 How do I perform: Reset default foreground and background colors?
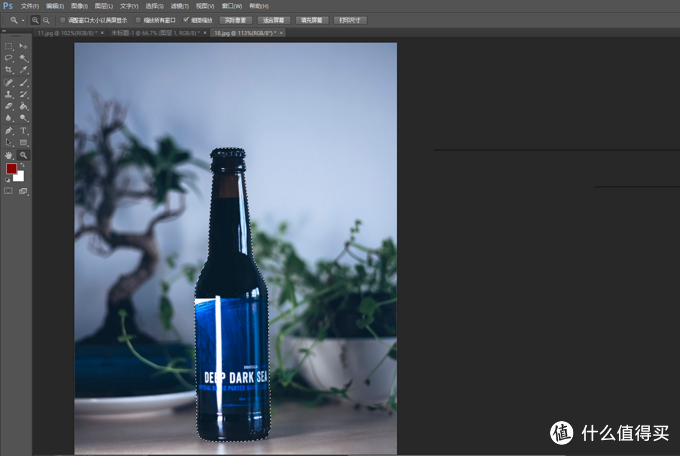7,180
